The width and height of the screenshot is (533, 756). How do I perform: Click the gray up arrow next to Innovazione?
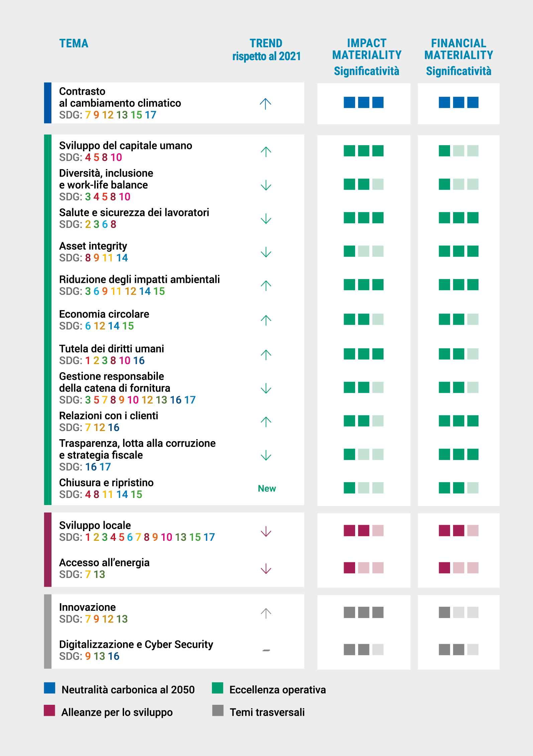(x=266, y=613)
